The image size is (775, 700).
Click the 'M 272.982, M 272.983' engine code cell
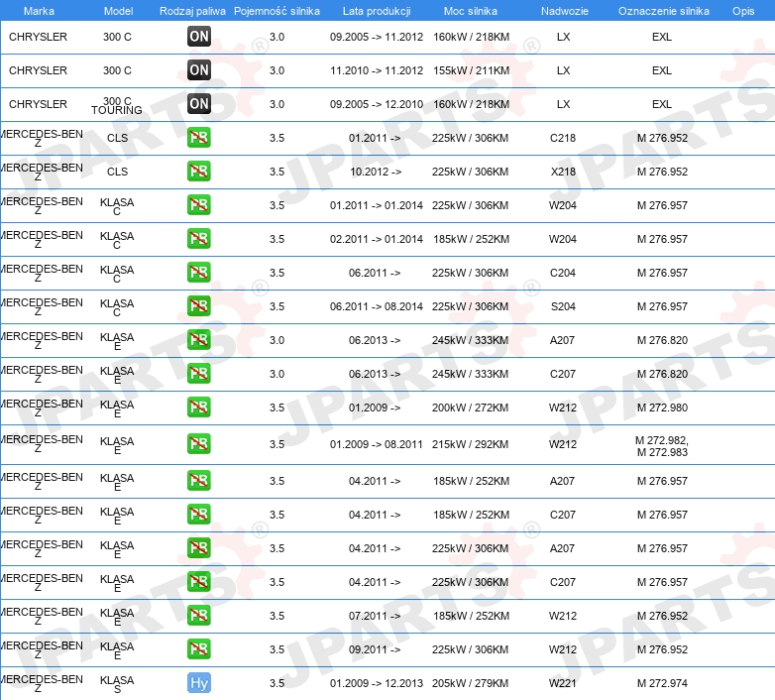pos(662,446)
